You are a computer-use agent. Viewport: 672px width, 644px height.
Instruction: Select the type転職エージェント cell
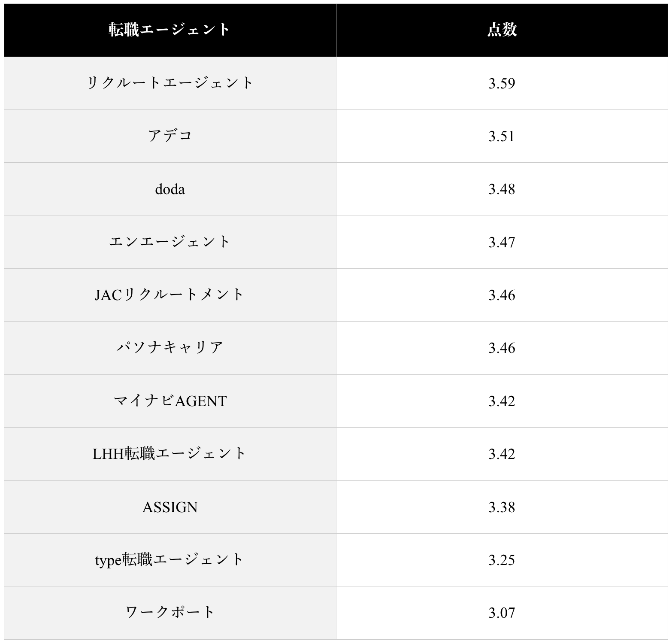coord(170,560)
